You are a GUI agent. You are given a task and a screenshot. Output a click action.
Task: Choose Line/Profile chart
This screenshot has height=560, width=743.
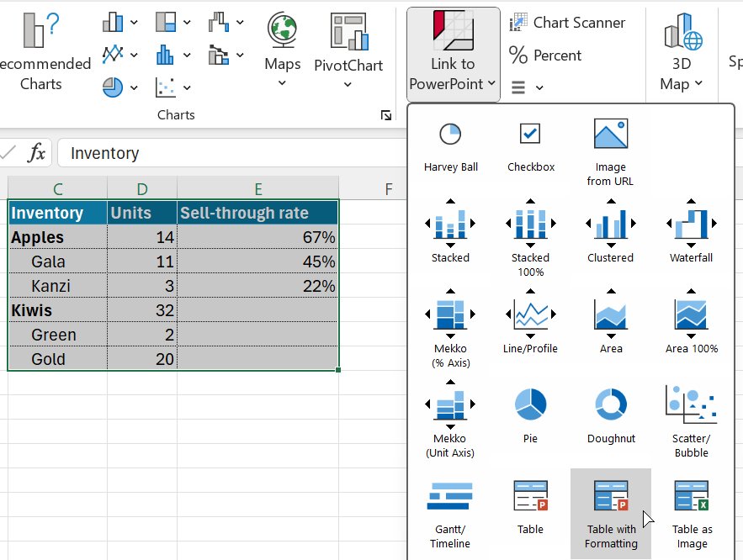coord(530,322)
